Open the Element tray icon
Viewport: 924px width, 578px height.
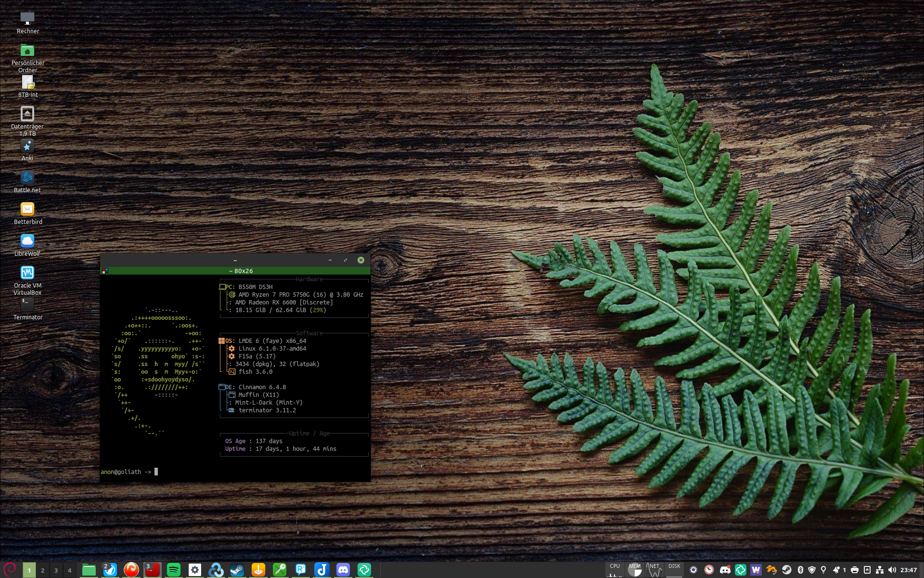coord(741,570)
